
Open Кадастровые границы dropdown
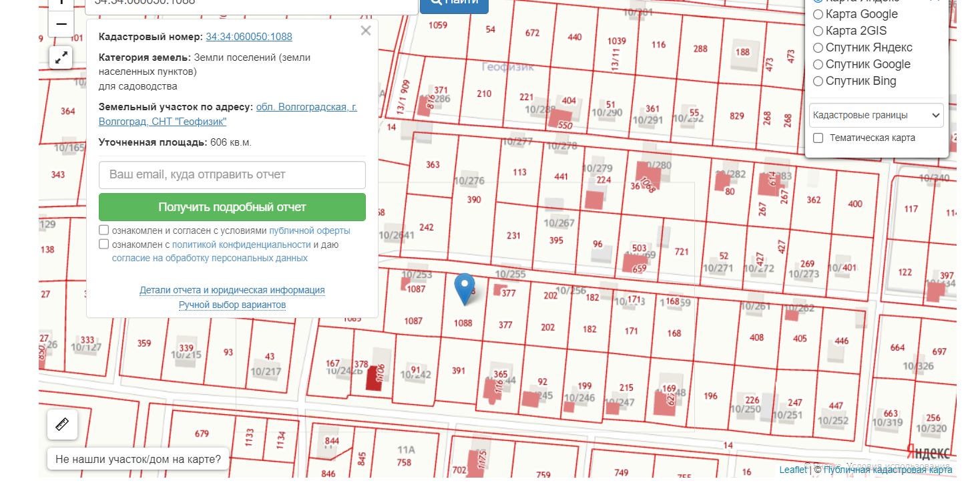[x=876, y=115]
